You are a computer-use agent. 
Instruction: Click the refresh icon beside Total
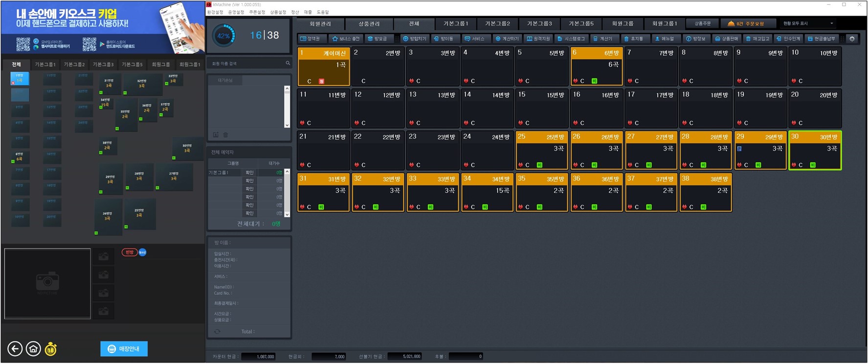[217, 332]
